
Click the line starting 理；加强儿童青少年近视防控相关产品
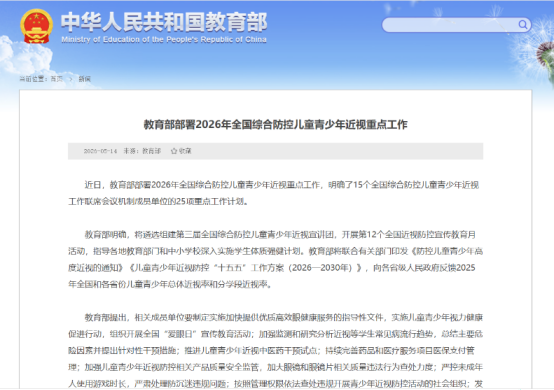click(x=276, y=367)
